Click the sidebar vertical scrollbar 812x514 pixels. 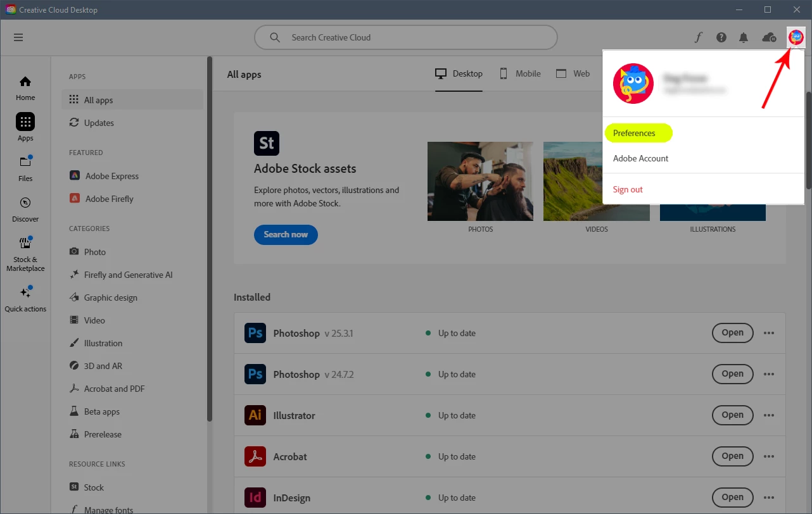pyautogui.click(x=210, y=239)
